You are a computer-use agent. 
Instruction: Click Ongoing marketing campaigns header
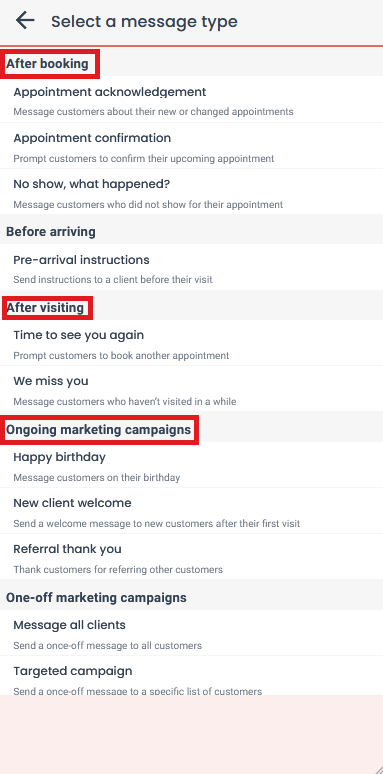point(98,430)
